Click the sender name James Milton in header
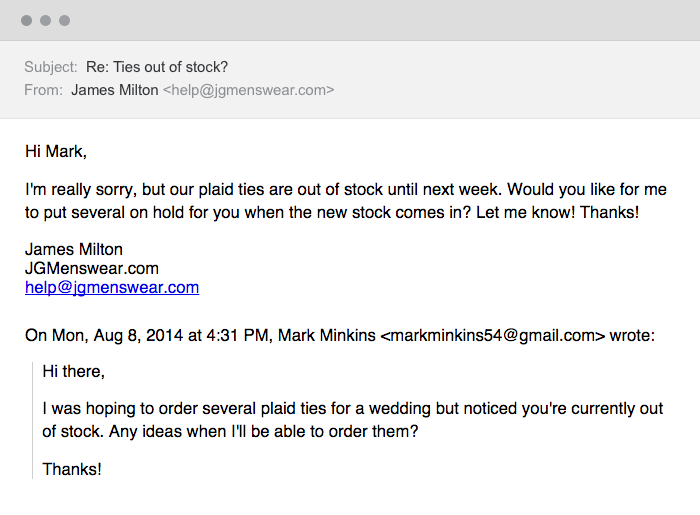 click(x=115, y=90)
